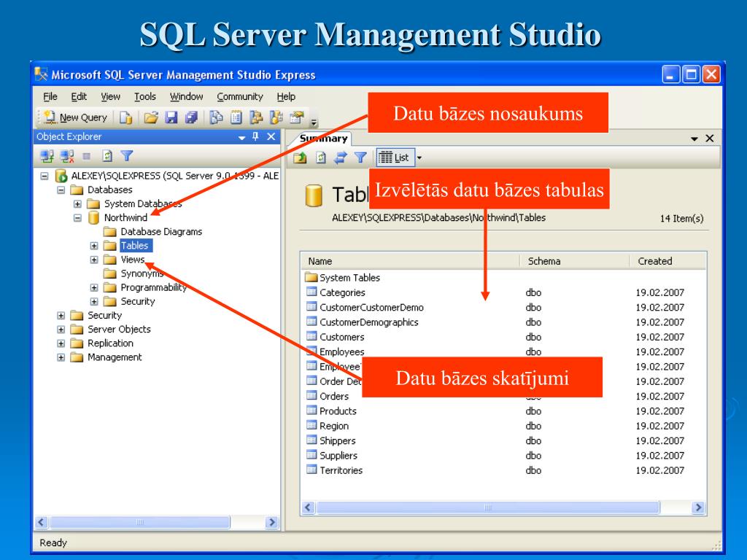Open the Window menu
747x560 pixels.
click(x=186, y=97)
